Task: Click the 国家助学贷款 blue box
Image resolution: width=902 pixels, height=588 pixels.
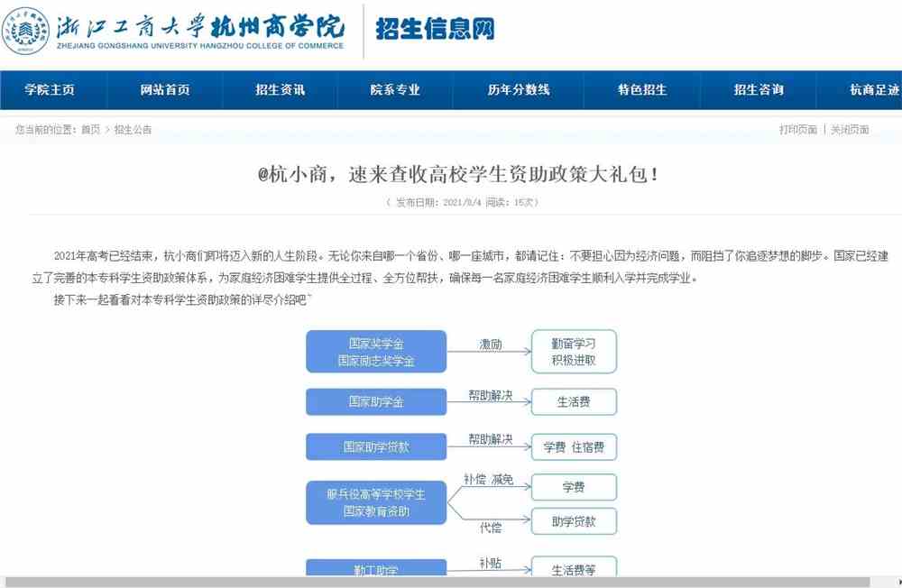Action: click(x=376, y=447)
